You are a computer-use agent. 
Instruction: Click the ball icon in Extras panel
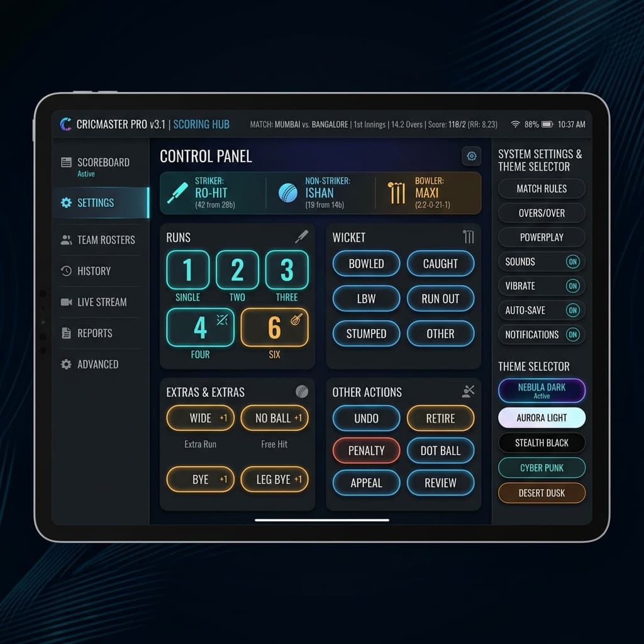[302, 391]
